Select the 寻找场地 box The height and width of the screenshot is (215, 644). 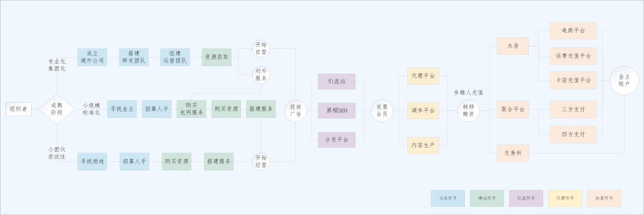92,161
